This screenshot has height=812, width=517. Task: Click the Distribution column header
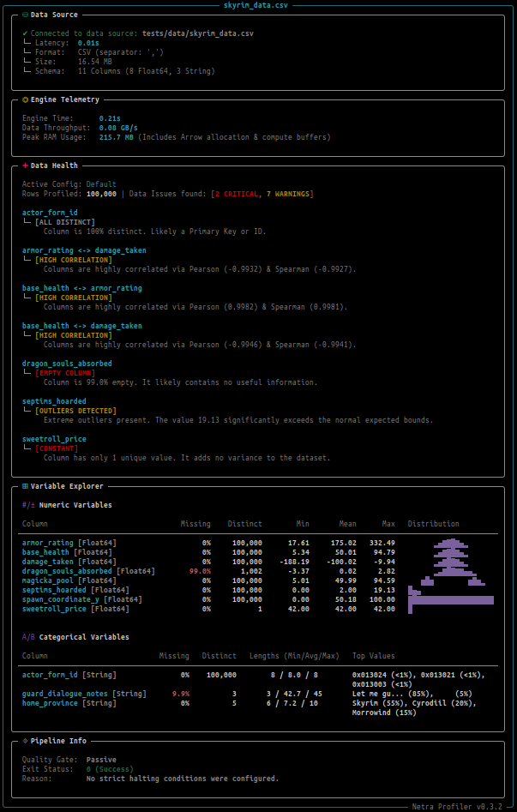pos(433,524)
